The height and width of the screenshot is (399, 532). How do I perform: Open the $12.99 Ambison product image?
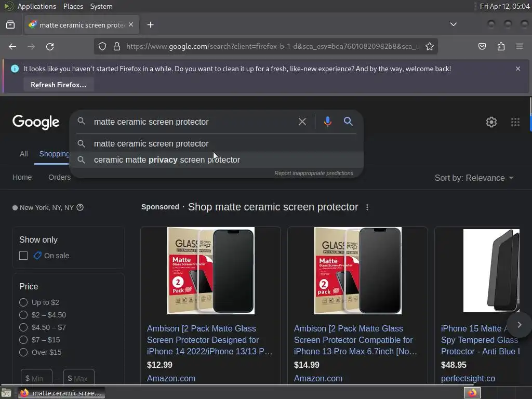[211, 271]
